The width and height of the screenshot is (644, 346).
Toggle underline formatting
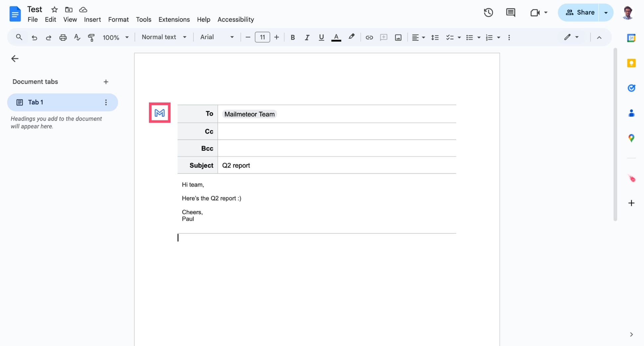(321, 37)
